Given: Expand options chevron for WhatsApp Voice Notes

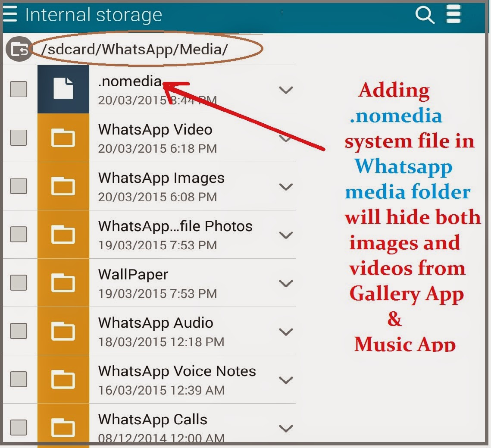Looking at the screenshot, I should 286,380.
